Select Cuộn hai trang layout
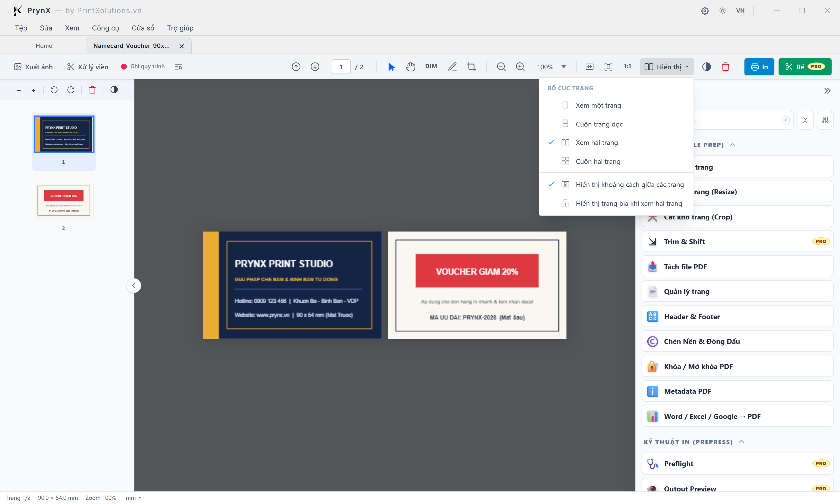 (x=616, y=161)
